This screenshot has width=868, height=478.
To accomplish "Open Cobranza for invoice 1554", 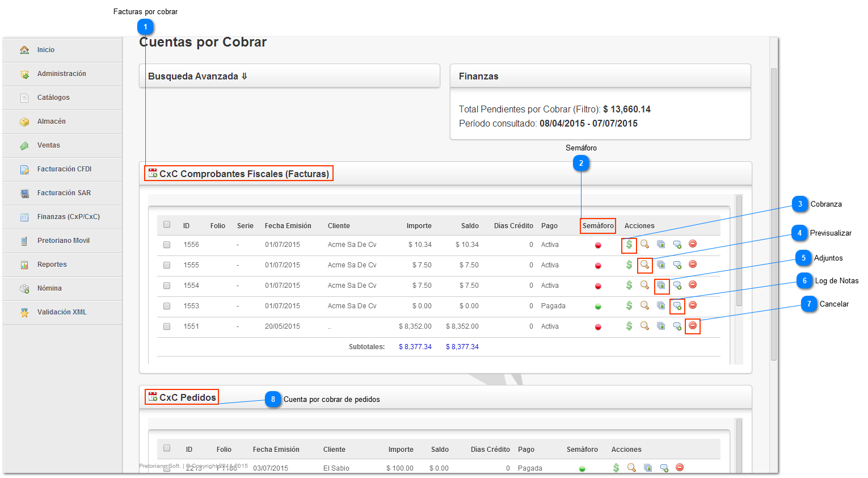I will 629,285.
